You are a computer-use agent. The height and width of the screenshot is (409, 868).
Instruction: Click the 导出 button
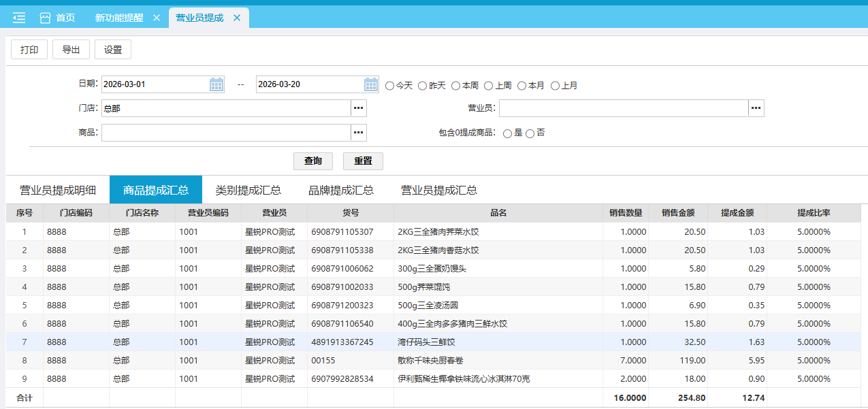[71, 50]
